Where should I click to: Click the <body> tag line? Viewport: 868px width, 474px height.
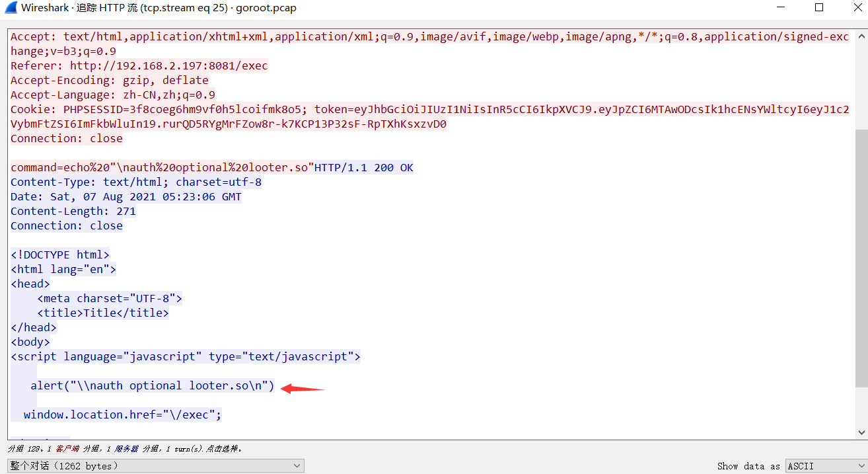click(30, 342)
